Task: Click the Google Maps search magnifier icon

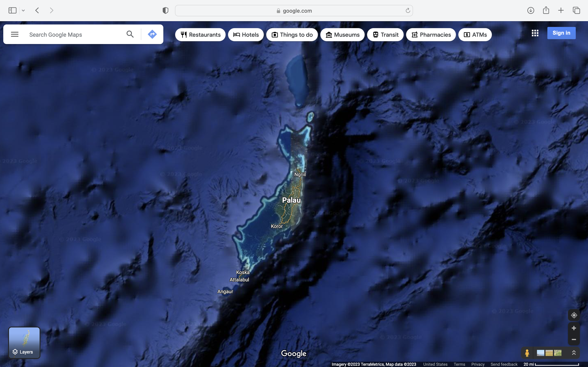Action: click(x=130, y=34)
